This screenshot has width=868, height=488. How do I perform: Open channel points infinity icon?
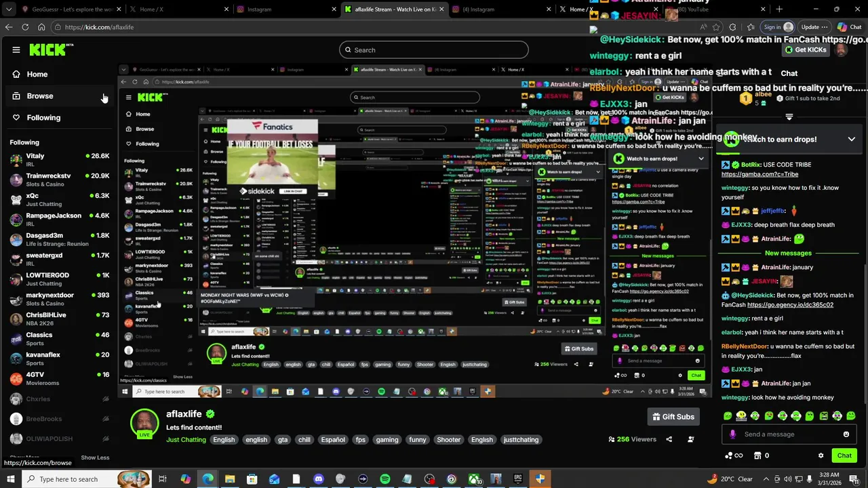coord(734,455)
